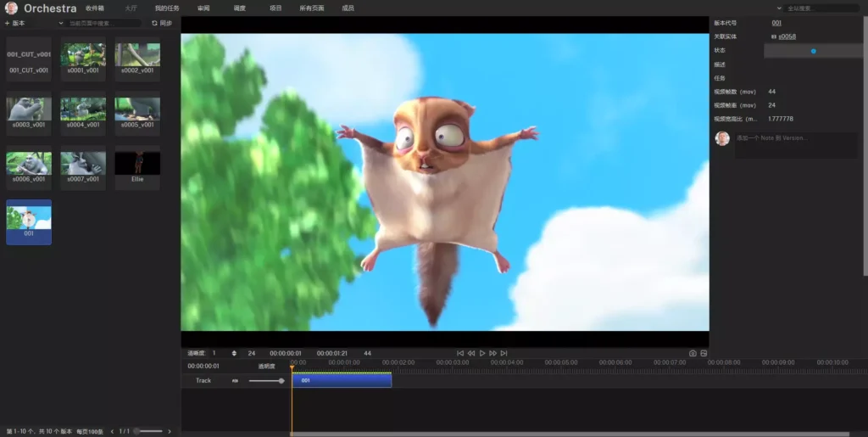The height and width of the screenshot is (437, 868).
Task: Capture a frame with the camera icon
Action: click(x=693, y=353)
